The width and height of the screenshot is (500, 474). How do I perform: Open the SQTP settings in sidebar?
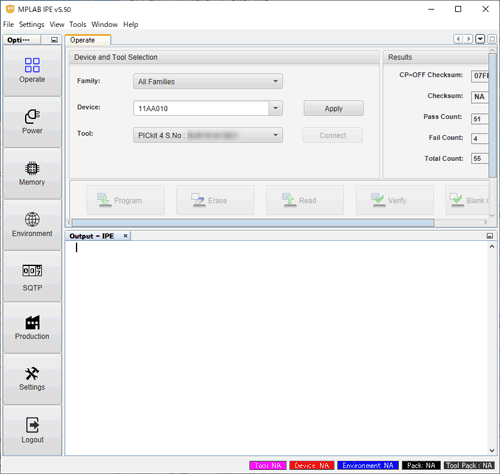click(x=32, y=277)
